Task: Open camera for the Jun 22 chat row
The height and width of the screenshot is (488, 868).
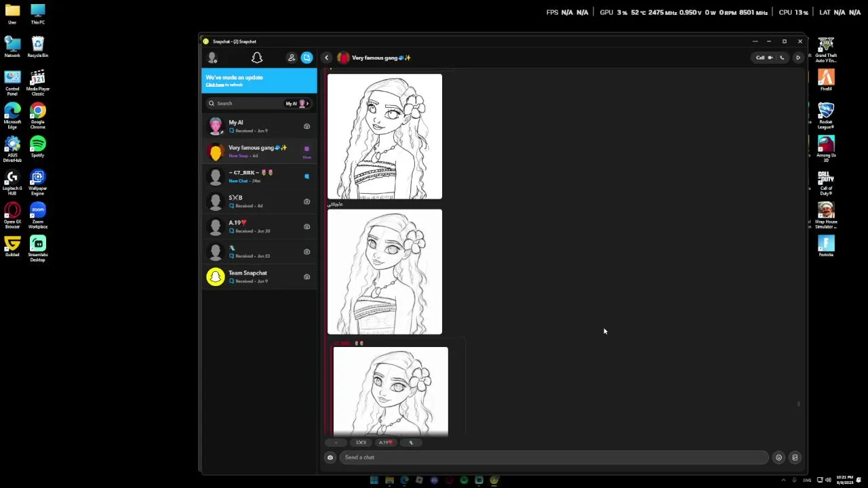Action: pos(307,251)
